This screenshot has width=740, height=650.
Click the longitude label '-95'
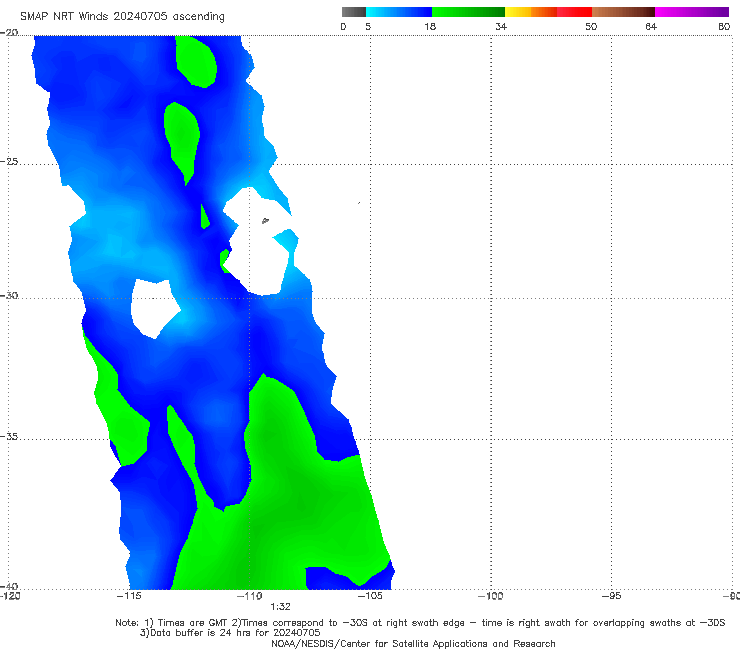coord(612,596)
